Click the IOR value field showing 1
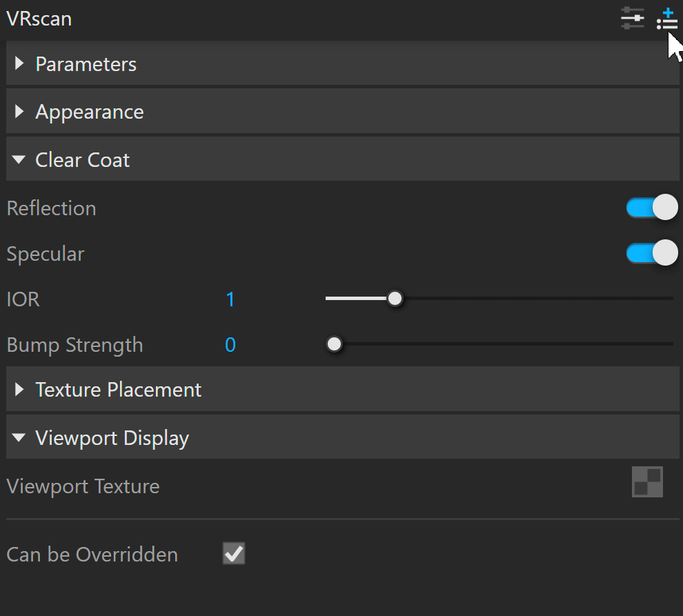The height and width of the screenshot is (616, 683). pyautogui.click(x=230, y=299)
